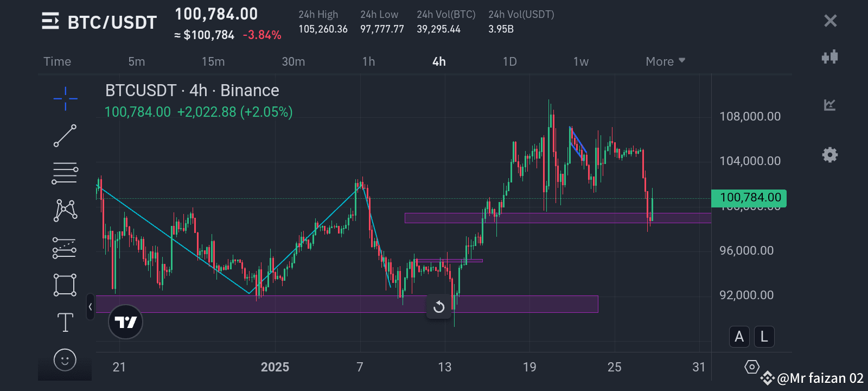Screen dimensions: 868x391
Task: Tap the BTC/USDT pair title
Action: 112,22
